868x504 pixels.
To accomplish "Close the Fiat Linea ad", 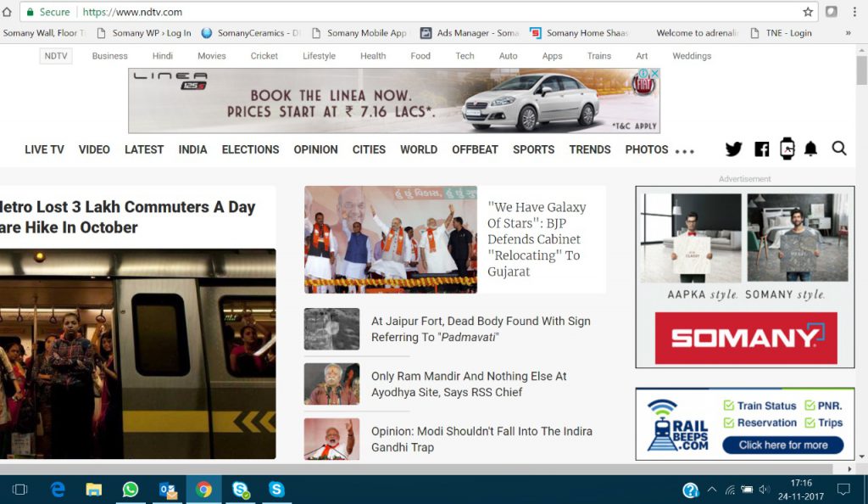I will [655, 73].
